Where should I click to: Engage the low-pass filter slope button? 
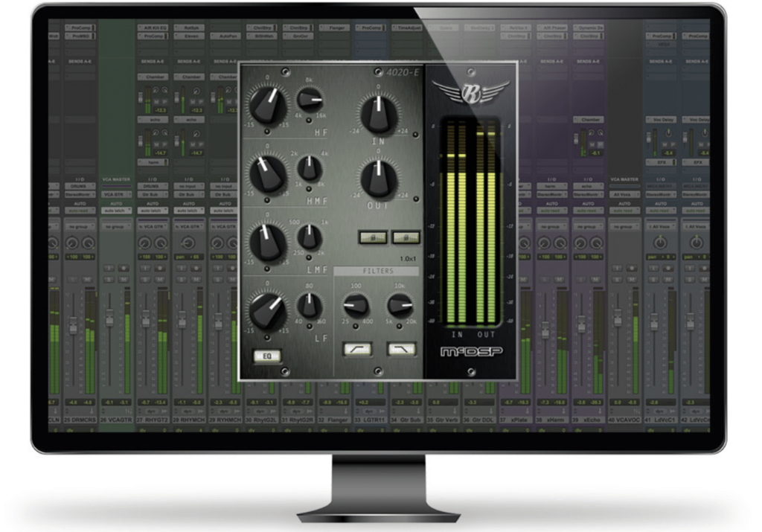click(x=400, y=349)
